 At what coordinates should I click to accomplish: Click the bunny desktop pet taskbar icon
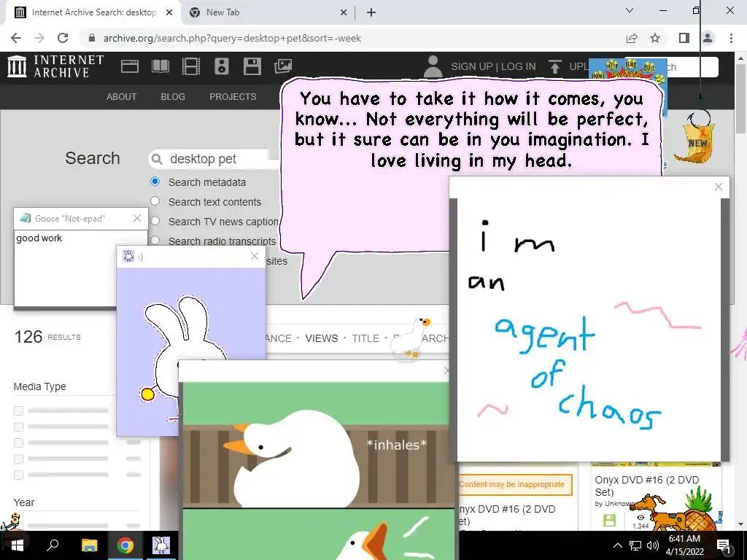[161, 545]
